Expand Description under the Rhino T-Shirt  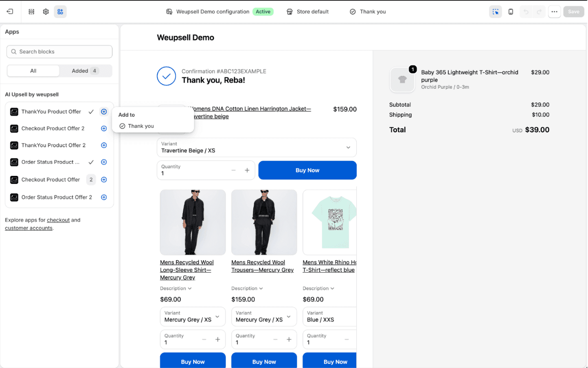click(x=318, y=288)
